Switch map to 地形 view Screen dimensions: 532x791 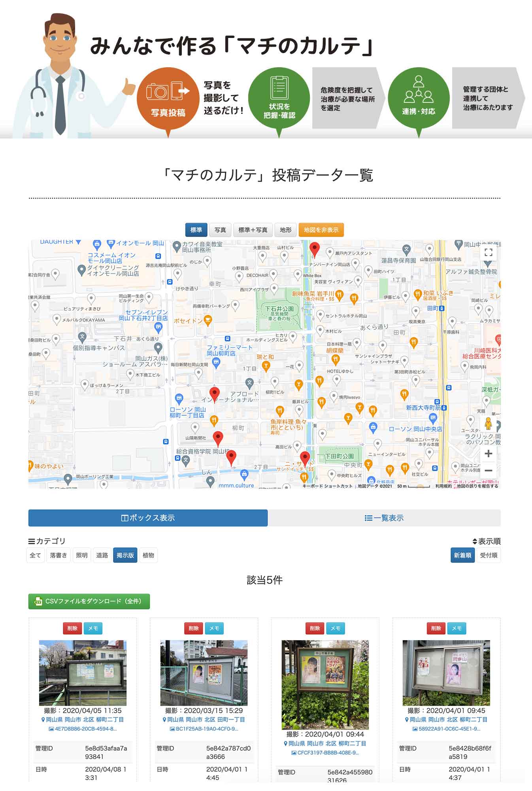point(285,230)
